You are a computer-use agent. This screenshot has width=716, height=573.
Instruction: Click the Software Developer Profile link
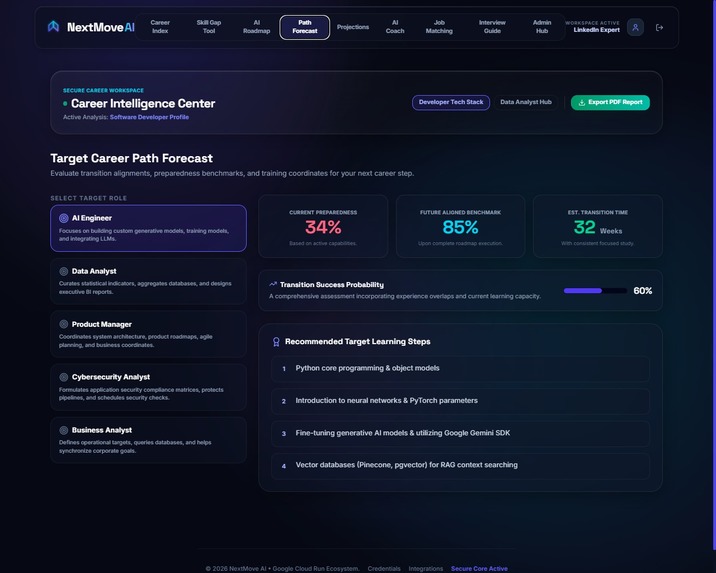(149, 117)
